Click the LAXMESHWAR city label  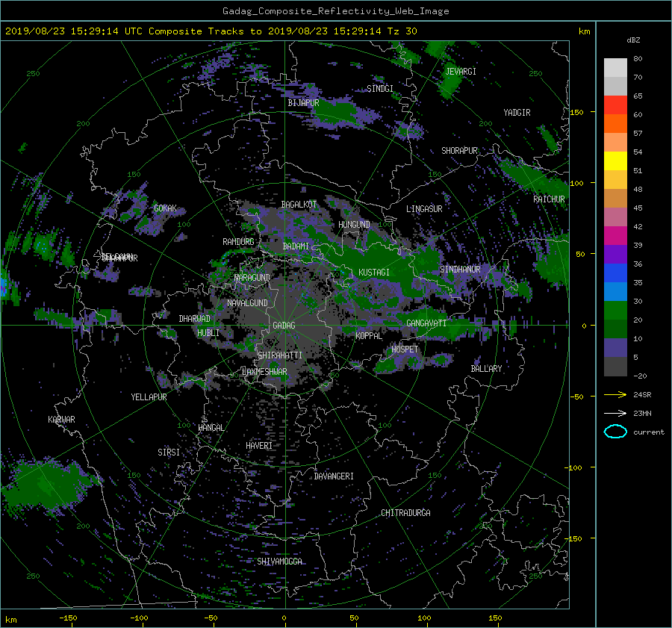pyautogui.click(x=264, y=372)
